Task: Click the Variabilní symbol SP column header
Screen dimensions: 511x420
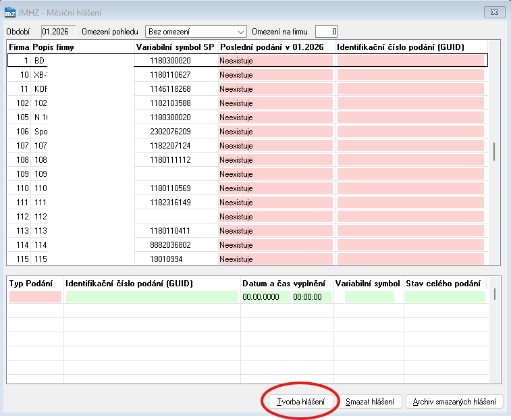Action: [176, 47]
